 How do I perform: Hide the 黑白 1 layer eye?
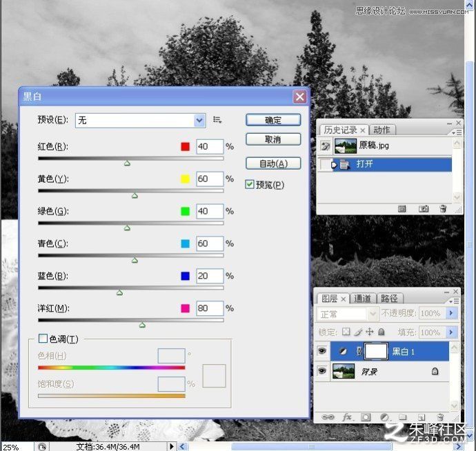(321, 351)
